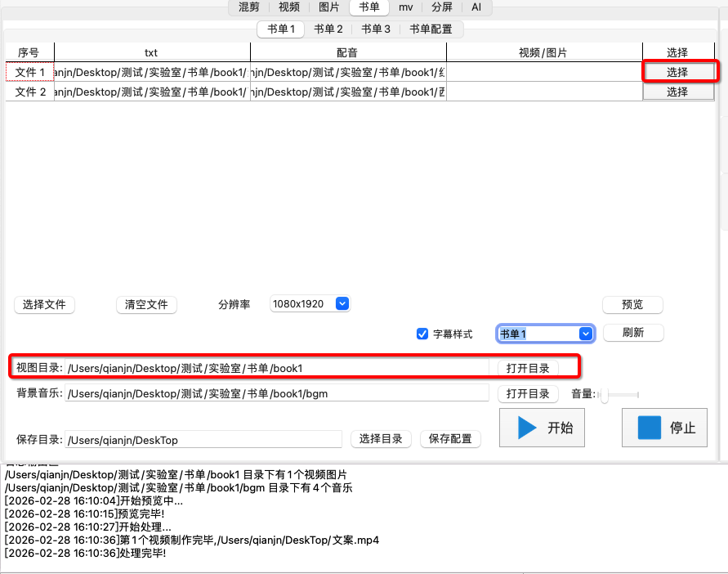Screen dimensions: 728x574
Task: Select the AI tab
Action: [x=476, y=7]
